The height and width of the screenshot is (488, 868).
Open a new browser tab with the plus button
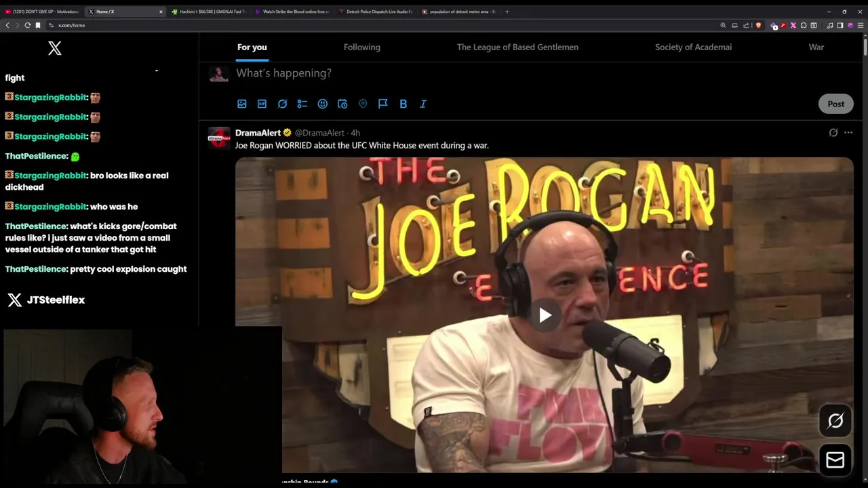507,12
